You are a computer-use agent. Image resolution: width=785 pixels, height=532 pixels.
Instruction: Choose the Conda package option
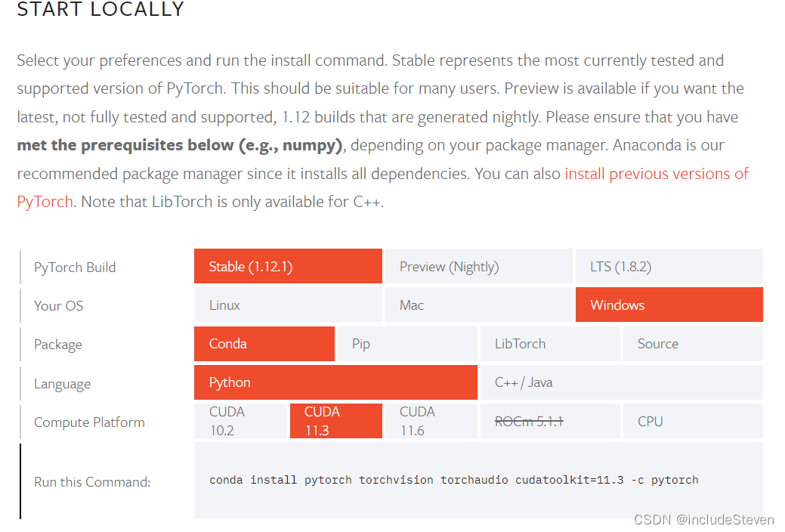pyautogui.click(x=264, y=344)
